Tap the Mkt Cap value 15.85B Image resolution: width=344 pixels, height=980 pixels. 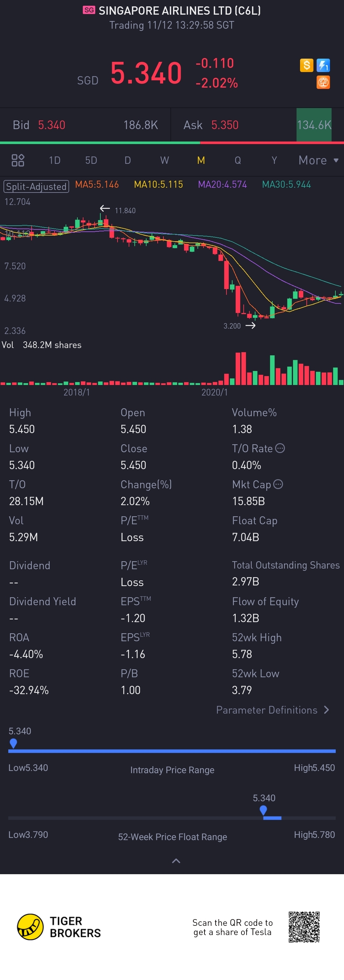[x=248, y=501]
